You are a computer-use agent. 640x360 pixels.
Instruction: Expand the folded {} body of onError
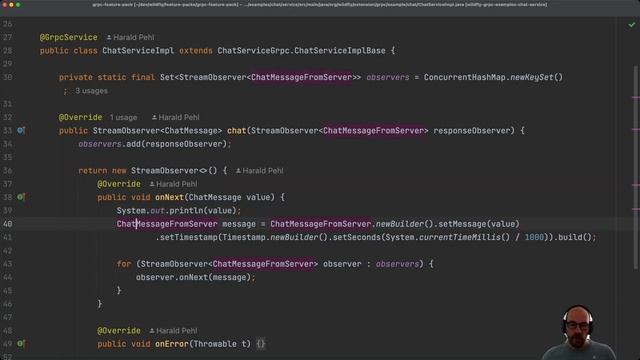pos(261,344)
